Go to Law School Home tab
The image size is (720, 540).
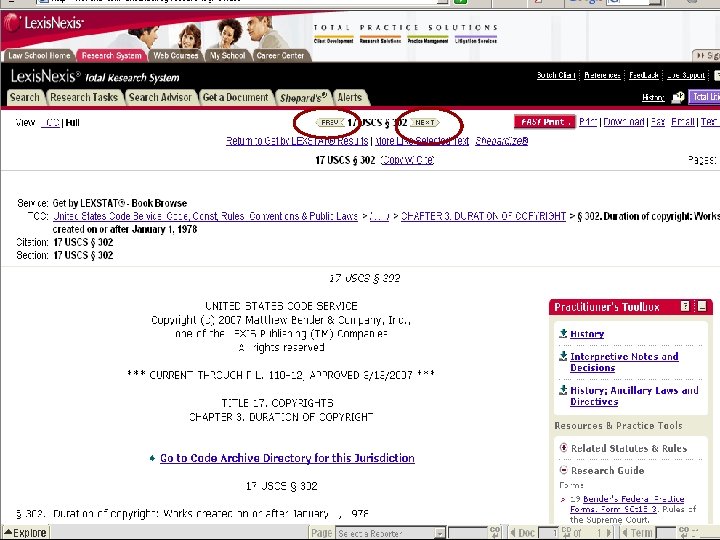click(39, 56)
